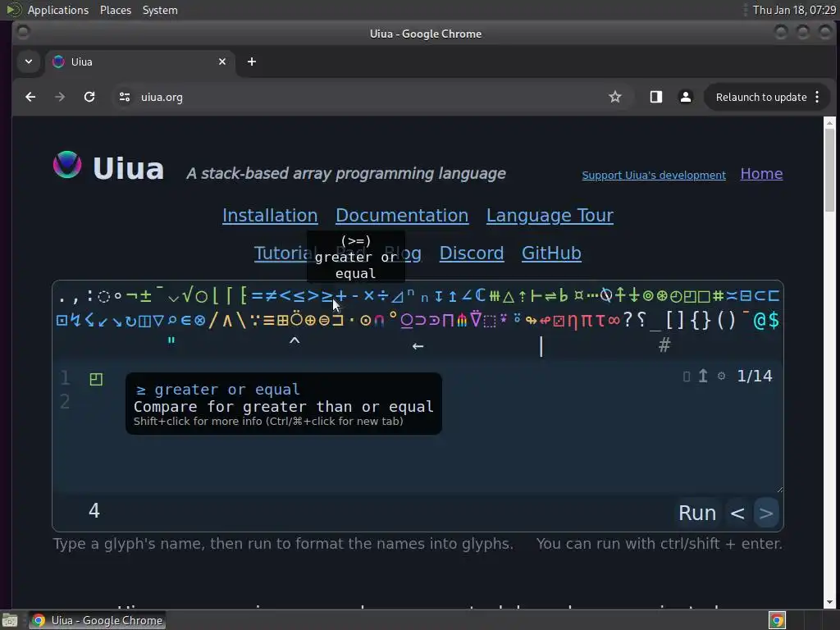Insert the comment # symbol below glyphs

click(664, 345)
